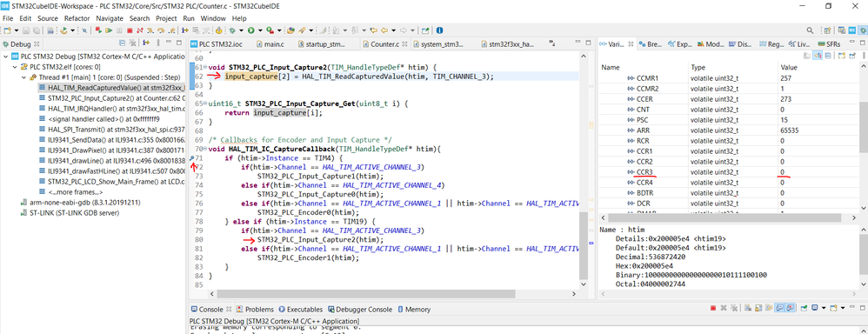Switch to the Memory tab
This screenshot has height=334, width=868.
(x=413, y=310)
